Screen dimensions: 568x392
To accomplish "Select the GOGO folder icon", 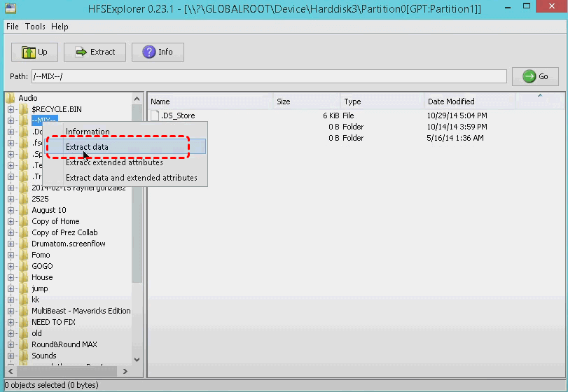I will point(24,266).
